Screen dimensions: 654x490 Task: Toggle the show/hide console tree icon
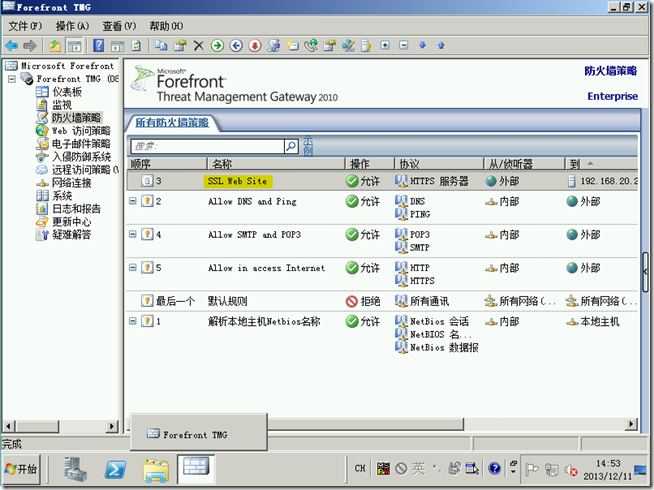pos(75,45)
